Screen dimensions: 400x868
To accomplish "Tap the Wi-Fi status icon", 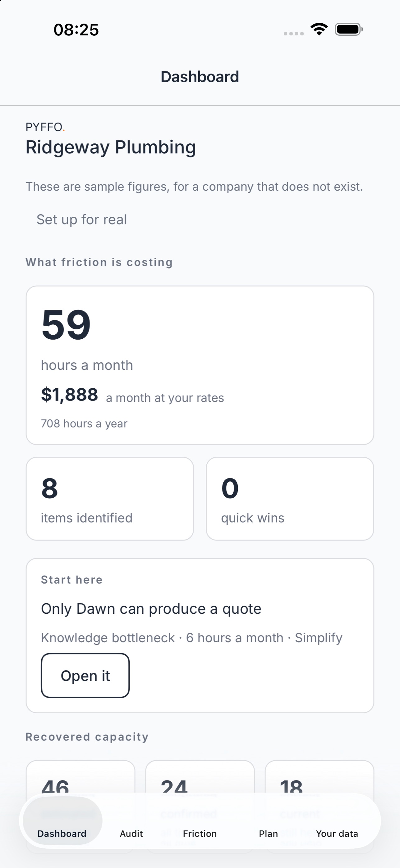I will pos(319,29).
